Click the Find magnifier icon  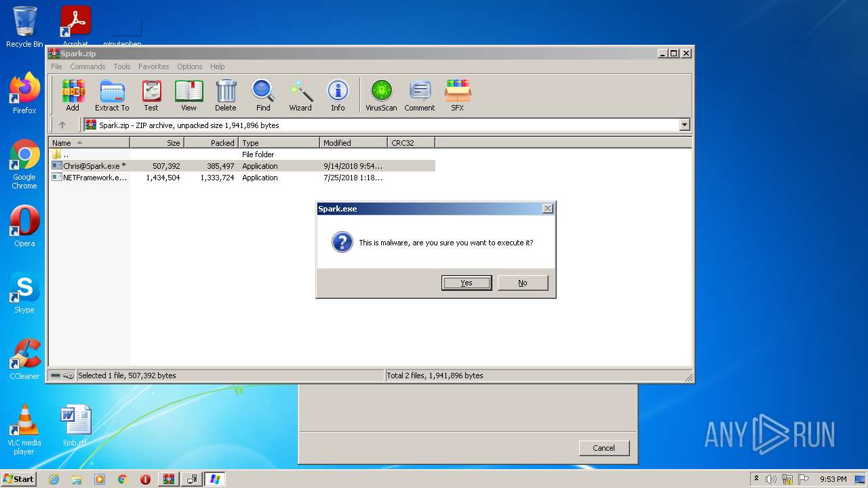pyautogui.click(x=263, y=95)
